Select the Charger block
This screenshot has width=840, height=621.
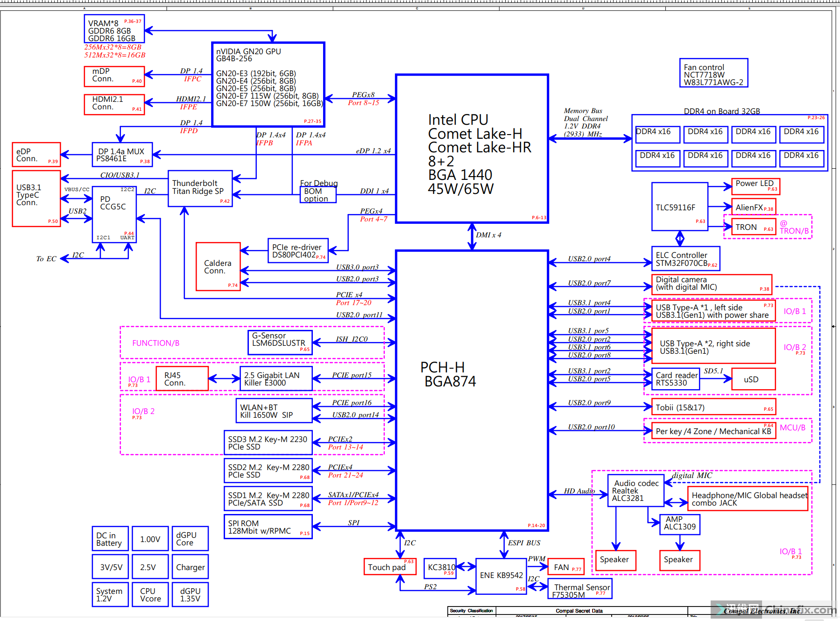click(190, 566)
